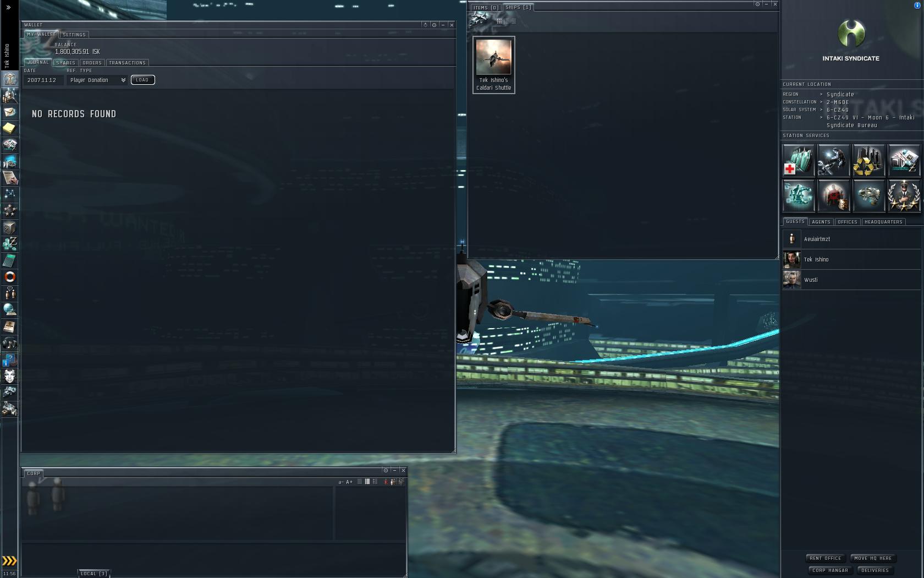
Task: Open the Ref Type dropdown in wallet
Action: (x=97, y=80)
